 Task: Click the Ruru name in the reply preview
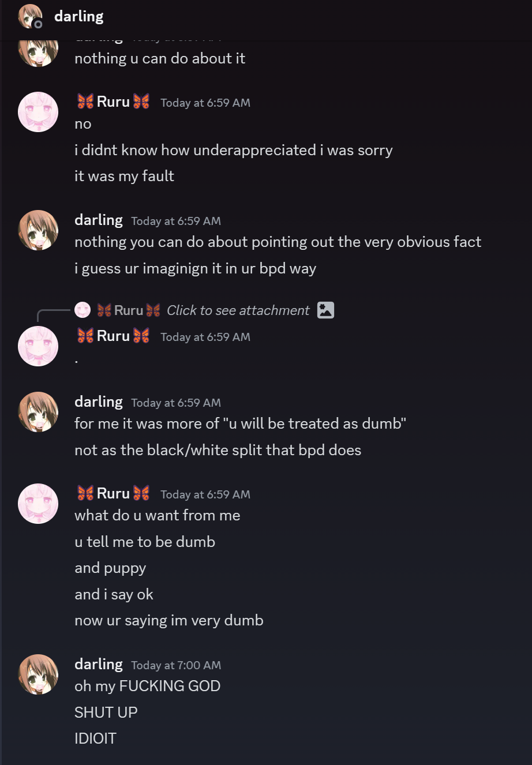tap(128, 310)
